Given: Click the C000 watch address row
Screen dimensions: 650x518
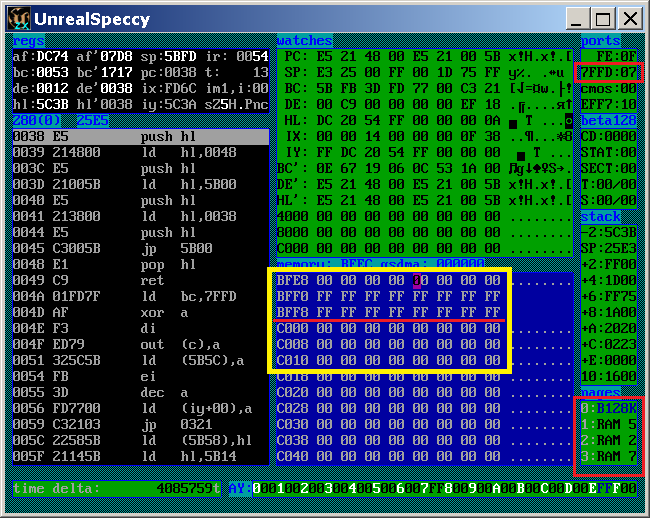Looking at the screenshot, I should (425, 249).
